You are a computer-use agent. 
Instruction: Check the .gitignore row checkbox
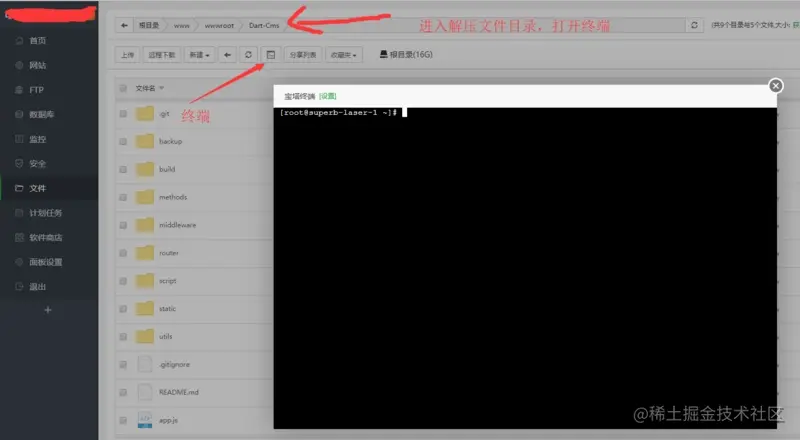tap(123, 364)
